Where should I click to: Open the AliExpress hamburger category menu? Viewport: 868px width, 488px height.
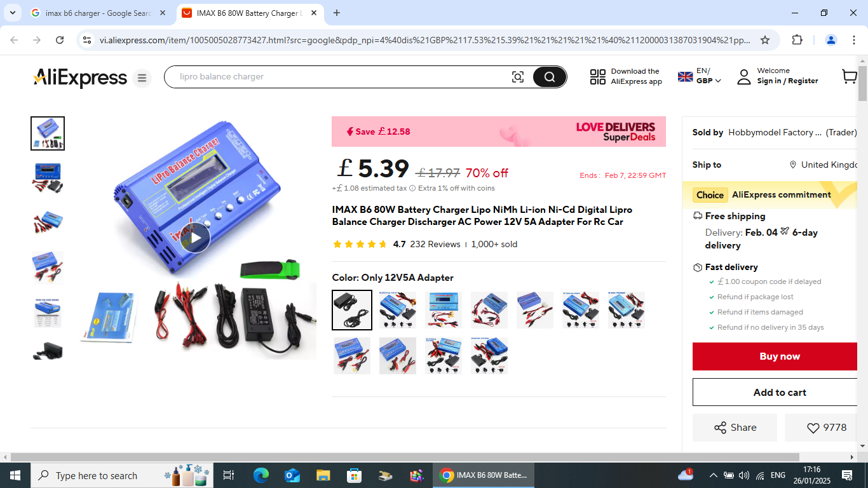(x=142, y=78)
